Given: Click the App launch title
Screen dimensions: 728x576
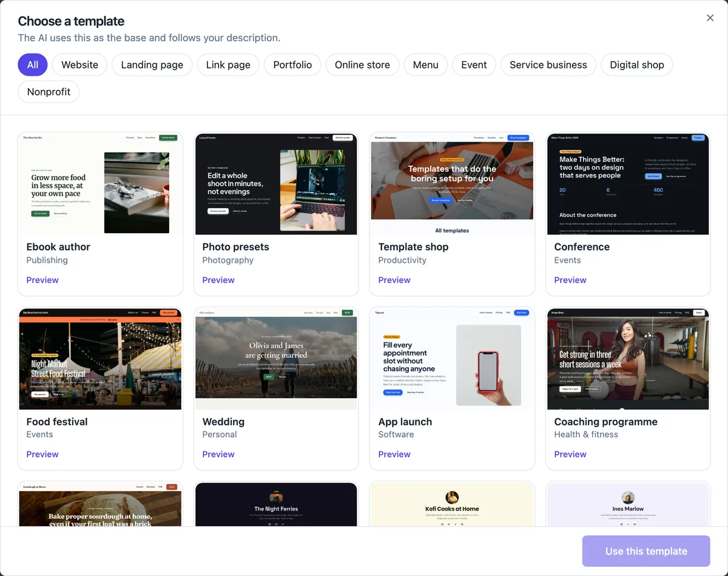Looking at the screenshot, I should 405,422.
